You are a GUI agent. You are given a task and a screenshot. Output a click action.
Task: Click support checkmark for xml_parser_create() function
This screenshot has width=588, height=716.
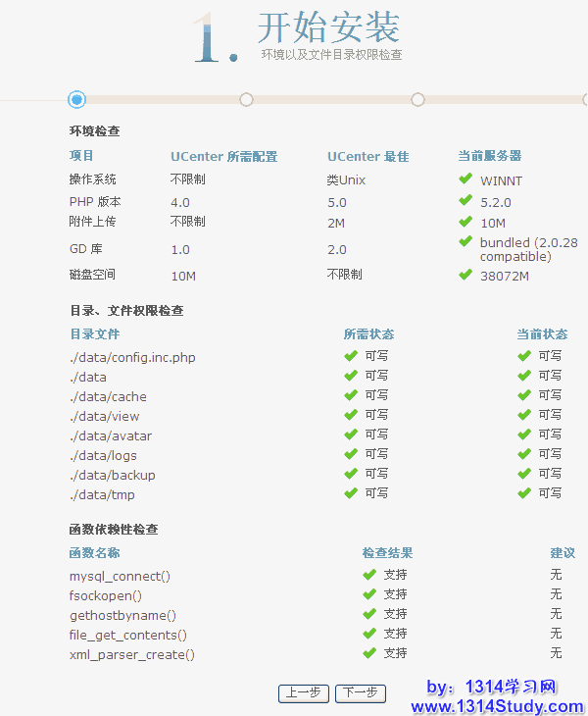tap(369, 653)
